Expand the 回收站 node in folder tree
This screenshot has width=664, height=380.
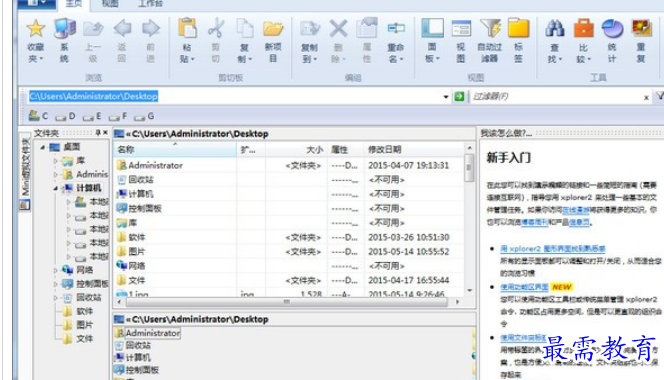point(55,298)
